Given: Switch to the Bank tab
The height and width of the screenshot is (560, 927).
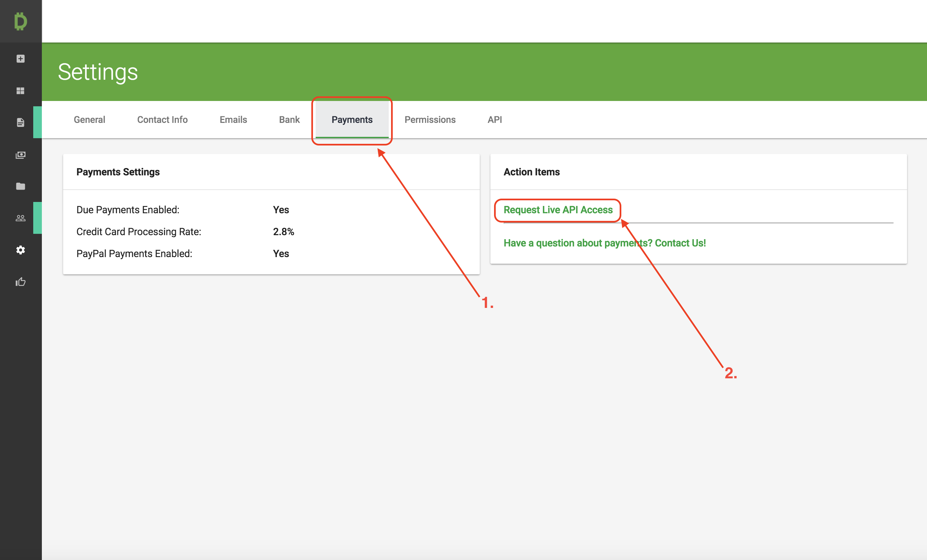Looking at the screenshot, I should (x=289, y=120).
